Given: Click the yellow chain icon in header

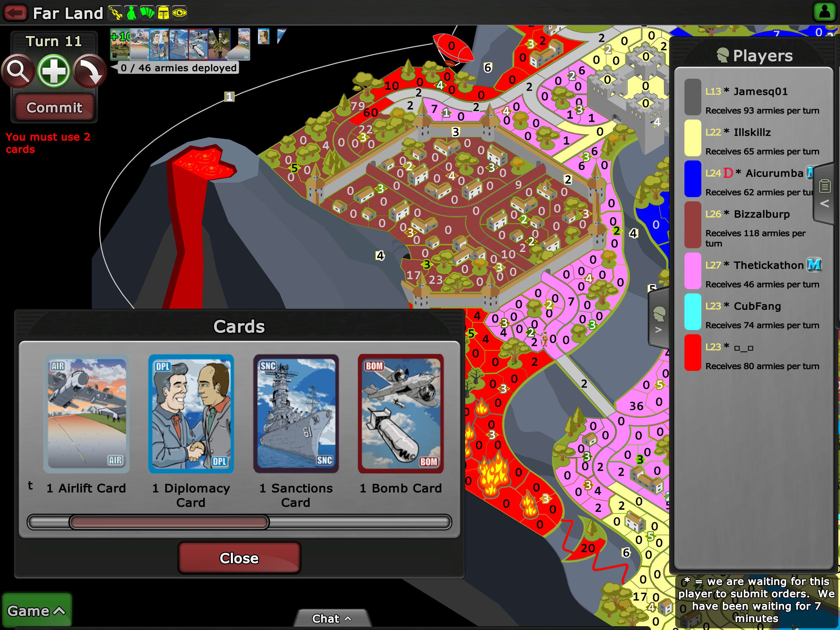Looking at the screenshot, I should (x=115, y=13).
